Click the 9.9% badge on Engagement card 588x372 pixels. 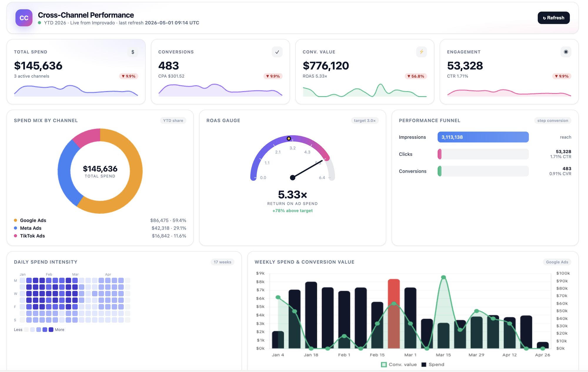pos(562,76)
